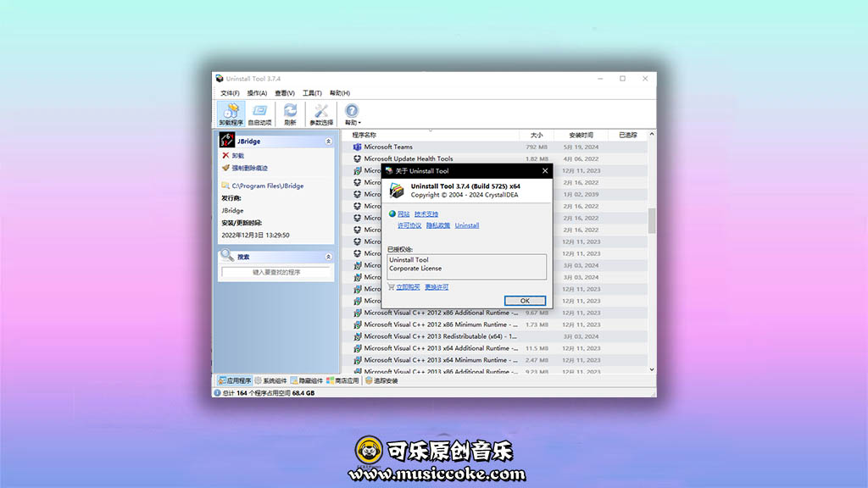Click the icon of Visual C++ 2012 x86 Additional Runtime
868x488 pixels.
pos(357,313)
